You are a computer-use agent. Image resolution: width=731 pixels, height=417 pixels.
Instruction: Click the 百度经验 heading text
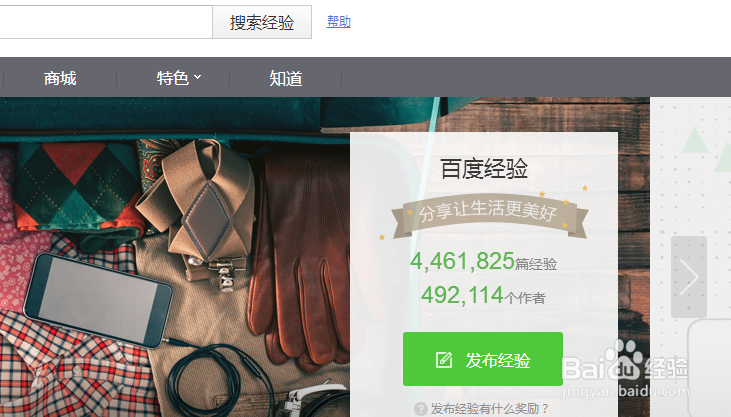tap(484, 168)
